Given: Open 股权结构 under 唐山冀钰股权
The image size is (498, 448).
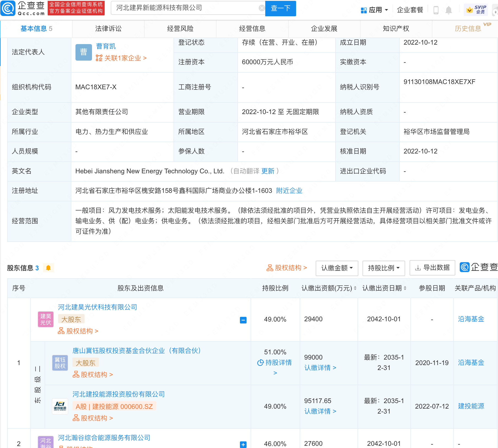Looking at the screenshot, I should [x=93, y=375].
